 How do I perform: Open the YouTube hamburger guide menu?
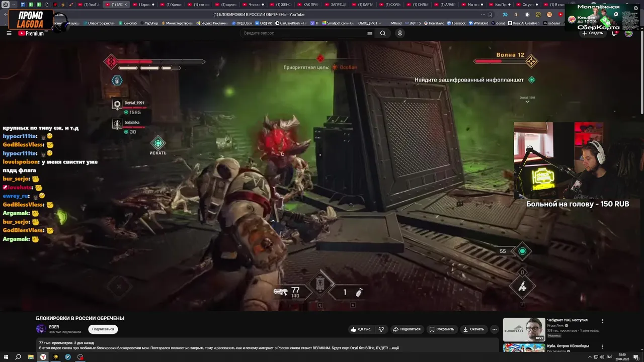click(9, 33)
